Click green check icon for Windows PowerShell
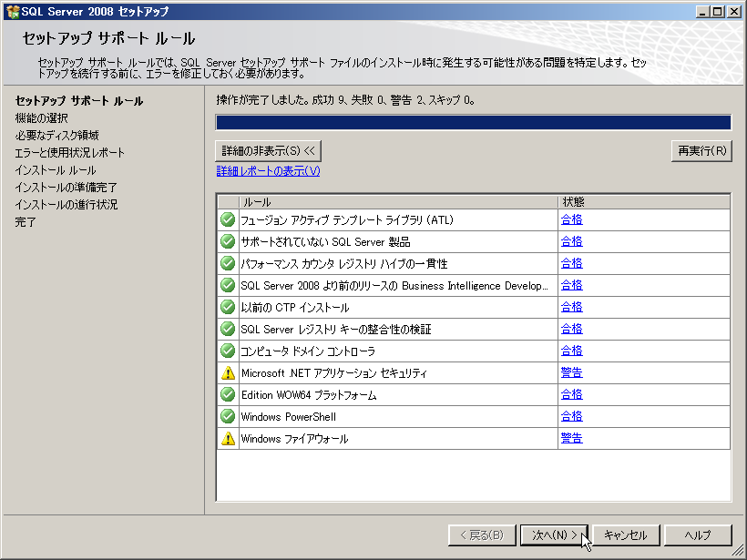 tap(228, 417)
